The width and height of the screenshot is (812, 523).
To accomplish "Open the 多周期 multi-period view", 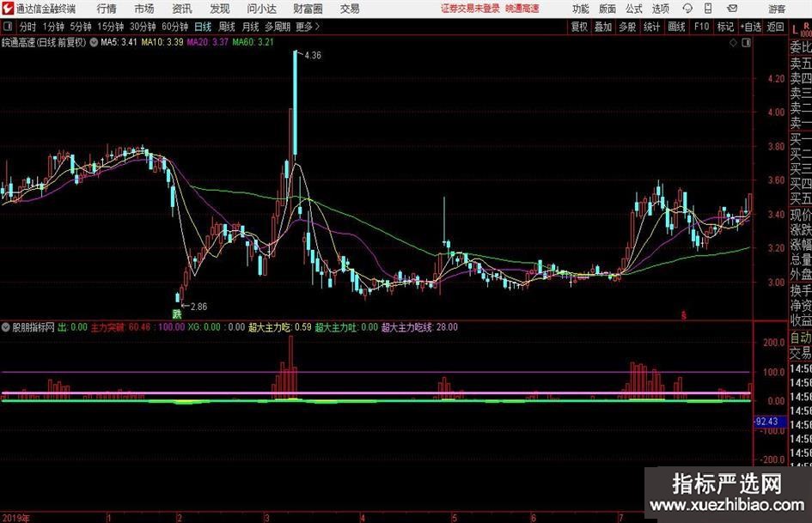I will click(x=278, y=27).
